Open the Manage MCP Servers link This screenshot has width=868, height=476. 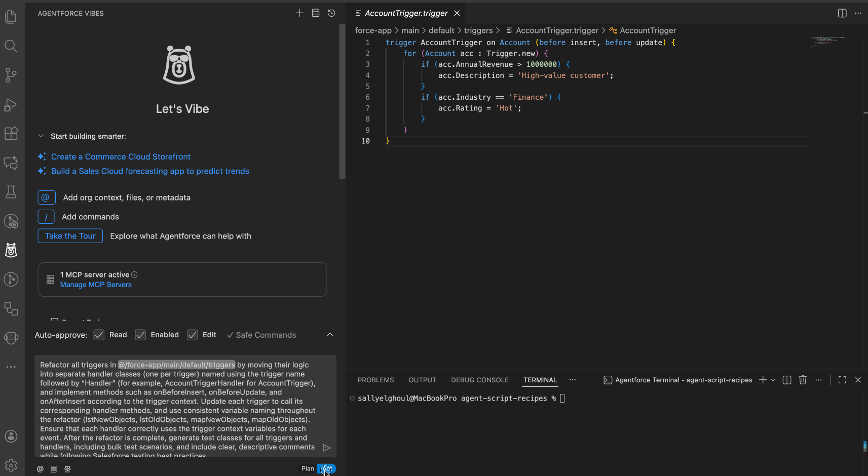[95, 285]
